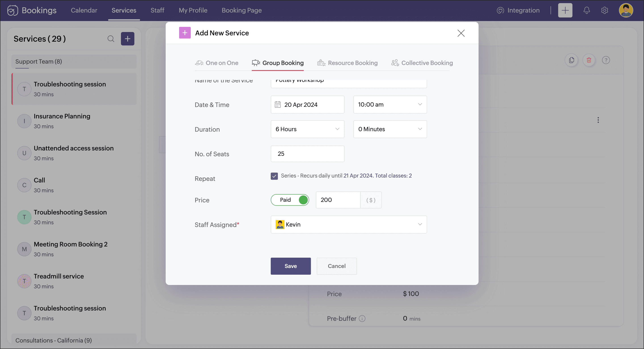The image size is (644, 349).
Task: Open the help question mark icon
Action: click(606, 60)
